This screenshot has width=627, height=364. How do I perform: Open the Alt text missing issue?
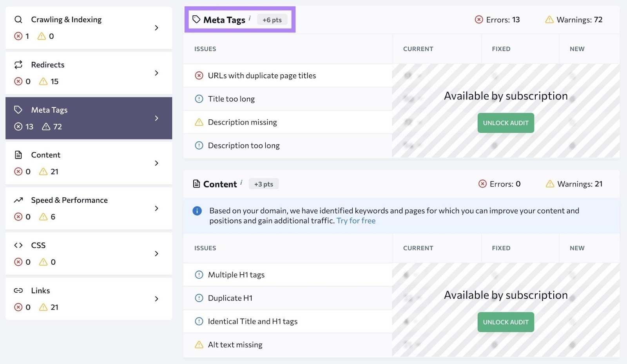pos(235,345)
